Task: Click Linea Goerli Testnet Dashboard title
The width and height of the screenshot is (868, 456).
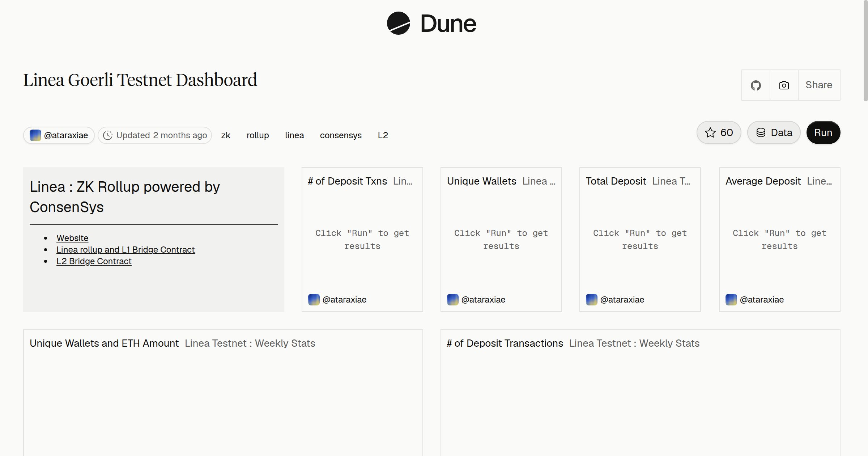Action: [140, 80]
